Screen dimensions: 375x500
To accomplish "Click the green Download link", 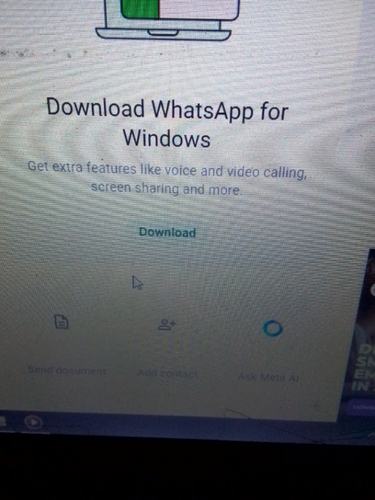I will (167, 232).
